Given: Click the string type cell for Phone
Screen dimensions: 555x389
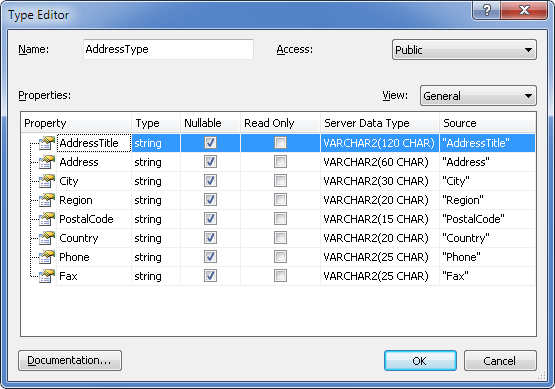Looking at the screenshot, I should pos(156,257).
